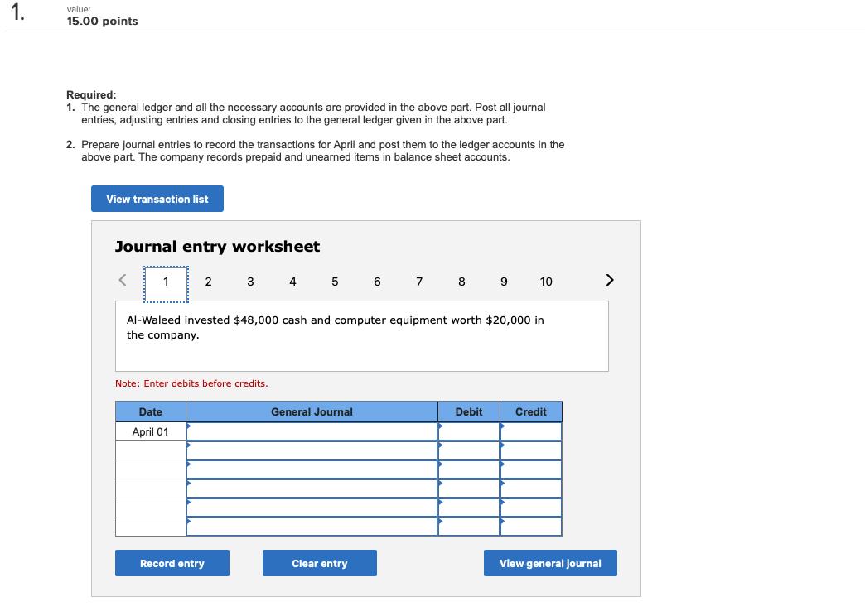The width and height of the screenshot is (865, 616).
Task: Open the date dropdown on the second row
Action: click(x=151, y=450)
